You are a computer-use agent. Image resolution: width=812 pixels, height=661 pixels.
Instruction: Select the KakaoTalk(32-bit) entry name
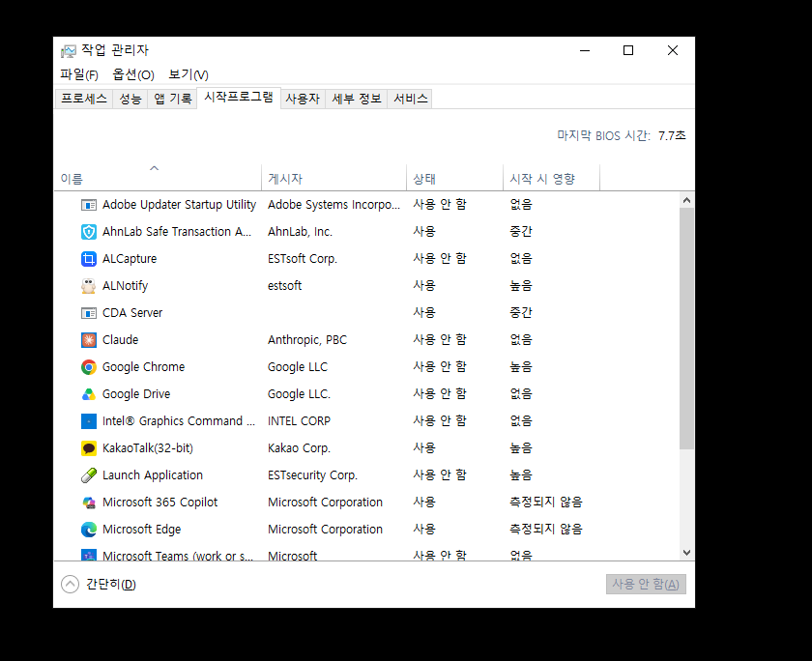(148, 448)
